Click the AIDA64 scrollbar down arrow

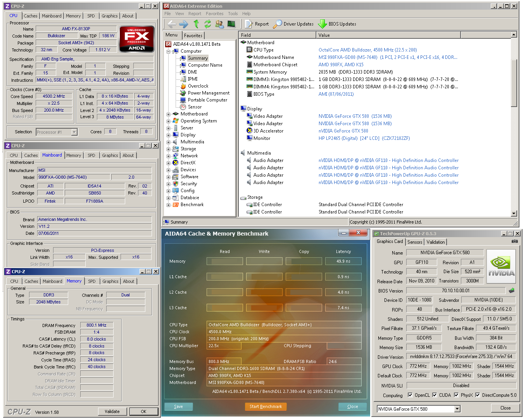pyautogui.click(x=514, y=213)
